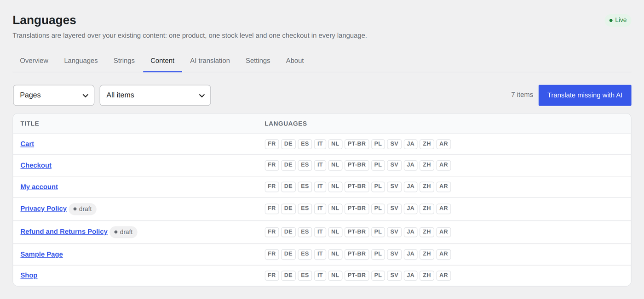644x299 pixels.
Task: Click the PL badge in My account row
Action: click(378, 186)
